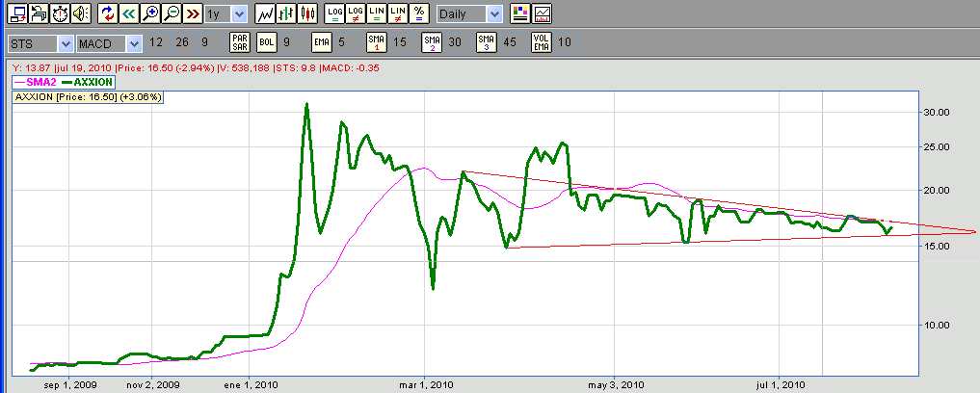Open the Daily interval dropdown
This screenshot has width=980, height=393.
469,14
